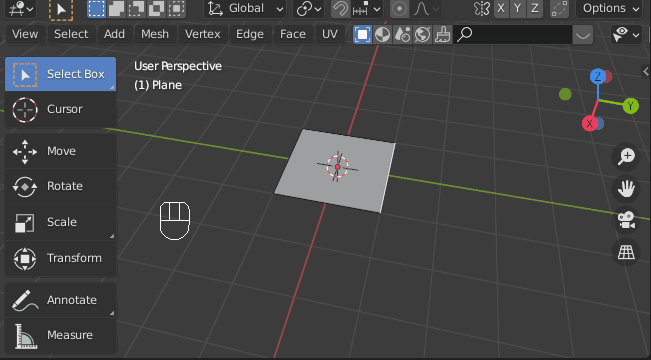Expand sidebar with right edge arrow
This screenshot has height=360, width=651.
tap(646, 71)
